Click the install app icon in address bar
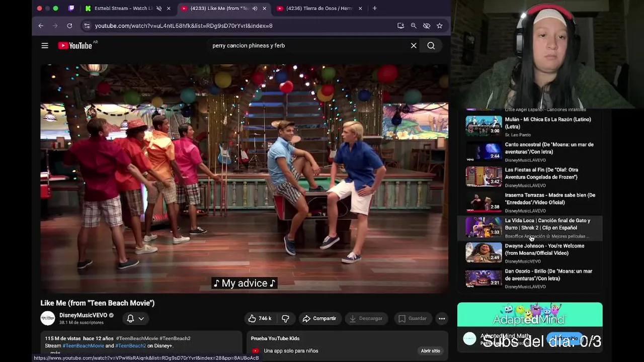The height and width of the screenshot is (362, 644). pos(400,26)
